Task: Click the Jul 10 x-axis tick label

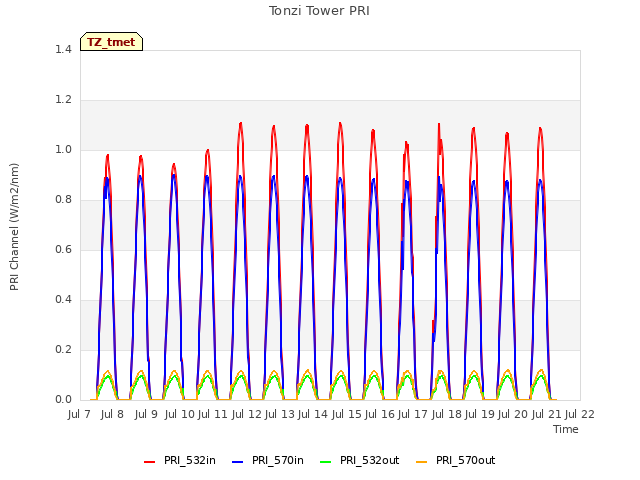Action: (x=180, y=414)
